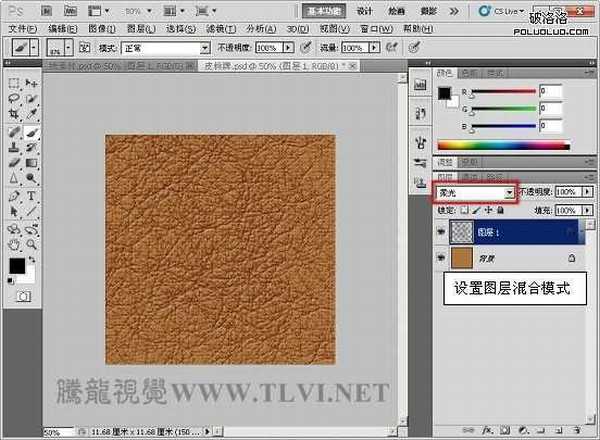This screenshot has width=600, height=440.
Task: Select the Path Selection tool
Action: pyautogui.click(x=14, y=211)
